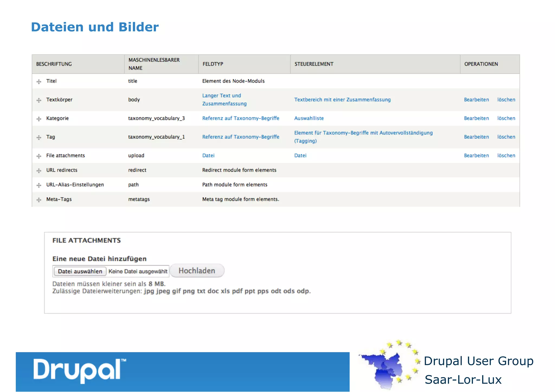Screen dimensions: 555x392
Task: Click the Hochladen button
Action: [x=197, y=271]
